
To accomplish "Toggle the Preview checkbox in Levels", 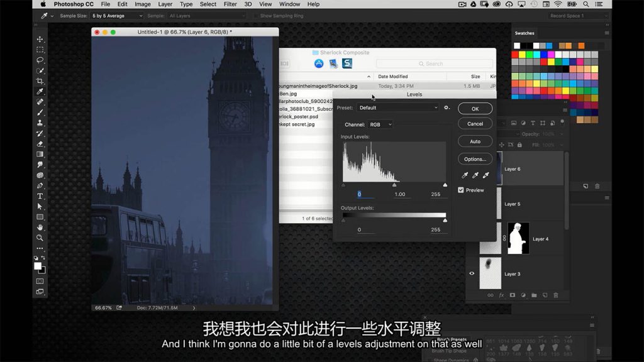I will (x=461, y=190).
